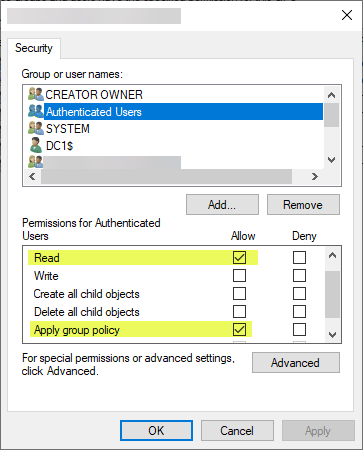The height and width of the screenshot is (450, 363).
Task: Click down arrow of permissions list scrollbar
Action: 332,334
